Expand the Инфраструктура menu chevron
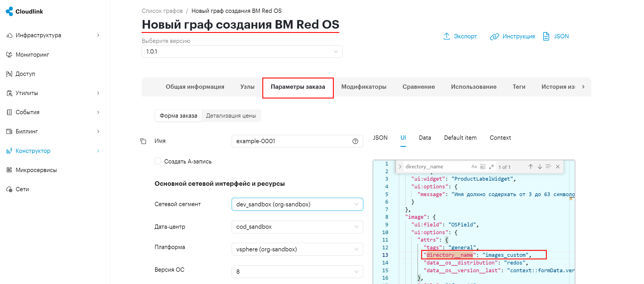 click(98, 35)
